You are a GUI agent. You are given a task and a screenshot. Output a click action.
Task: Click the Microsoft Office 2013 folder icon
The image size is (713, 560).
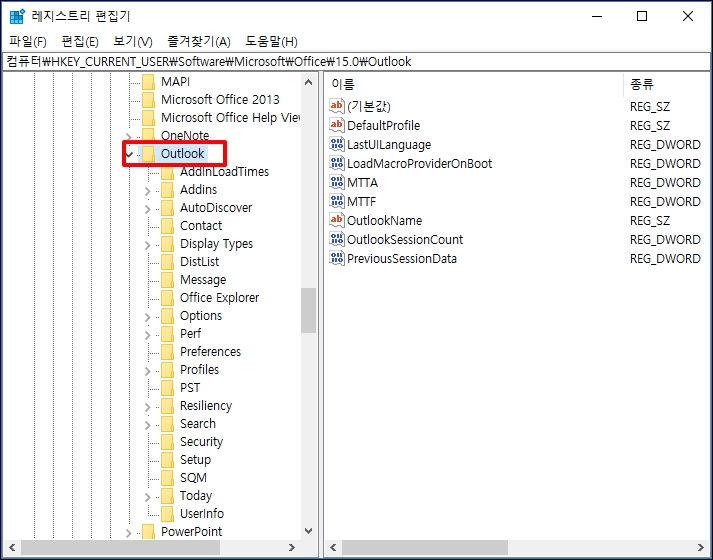coord(148,100)
